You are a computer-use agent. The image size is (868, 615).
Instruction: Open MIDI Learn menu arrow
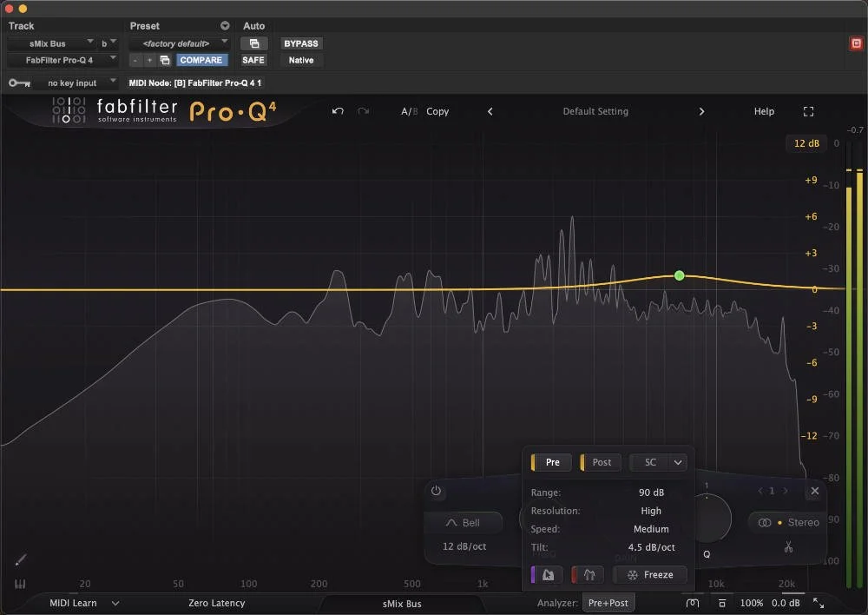coord(115,603)
